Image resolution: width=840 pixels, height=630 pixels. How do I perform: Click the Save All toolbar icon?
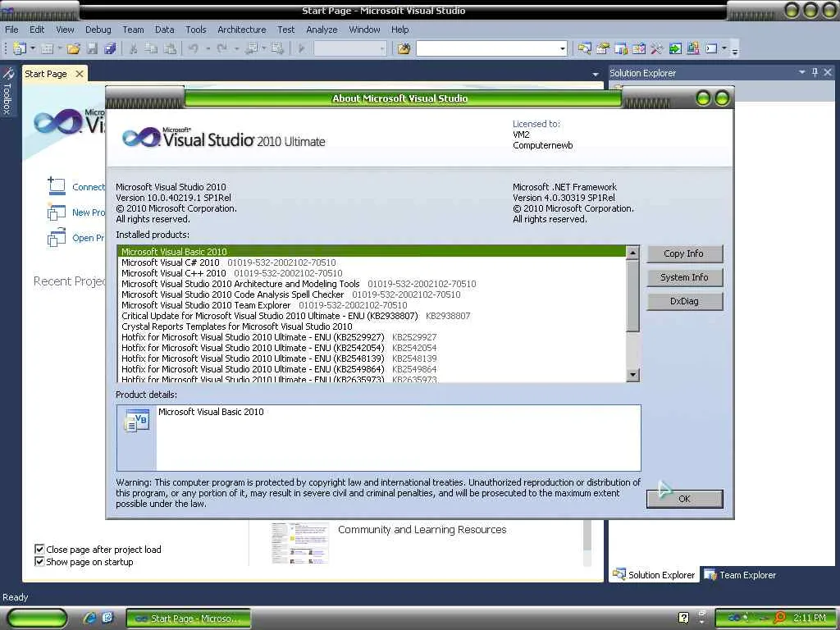111,48
